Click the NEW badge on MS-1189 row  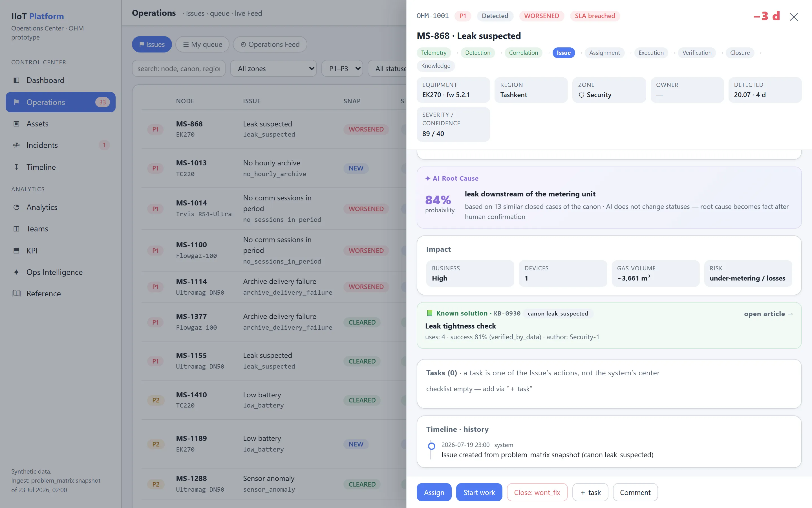(356, 444)
